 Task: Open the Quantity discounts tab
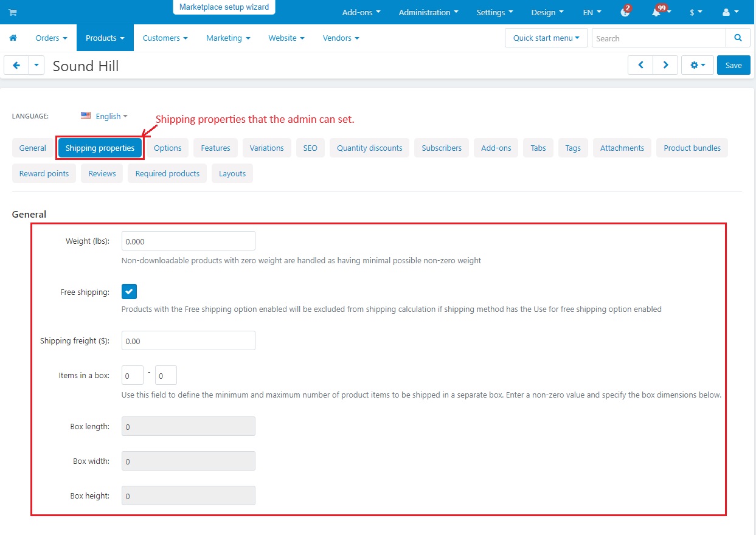point(370,148)
